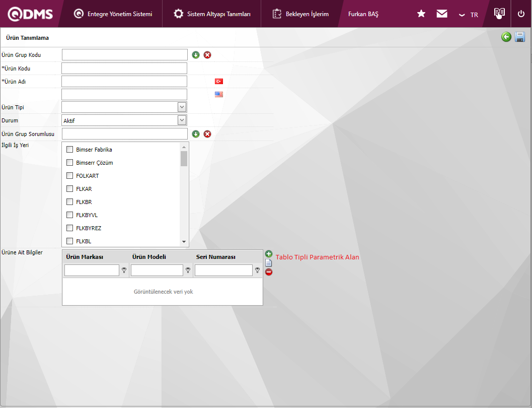The image size is (532, 408).
Task: Open Sistem Altyapı Tanımları menu
Action: click(x=212, y=14)
